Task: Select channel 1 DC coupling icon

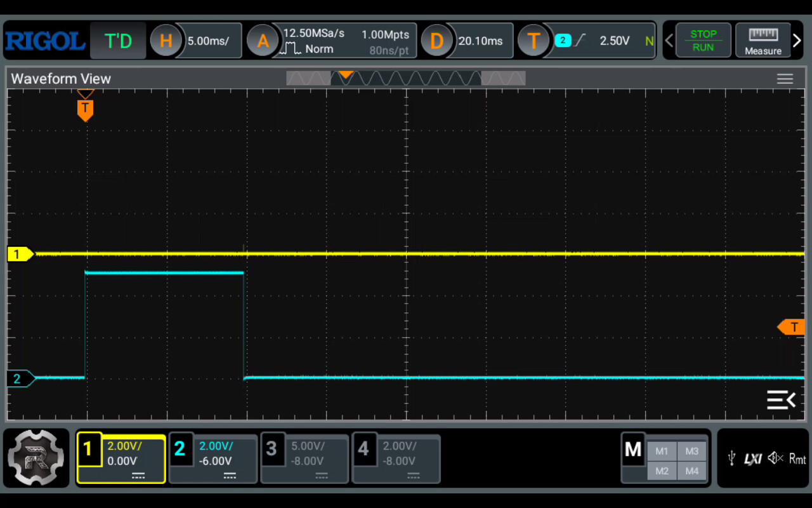Action: pos(138,476)
